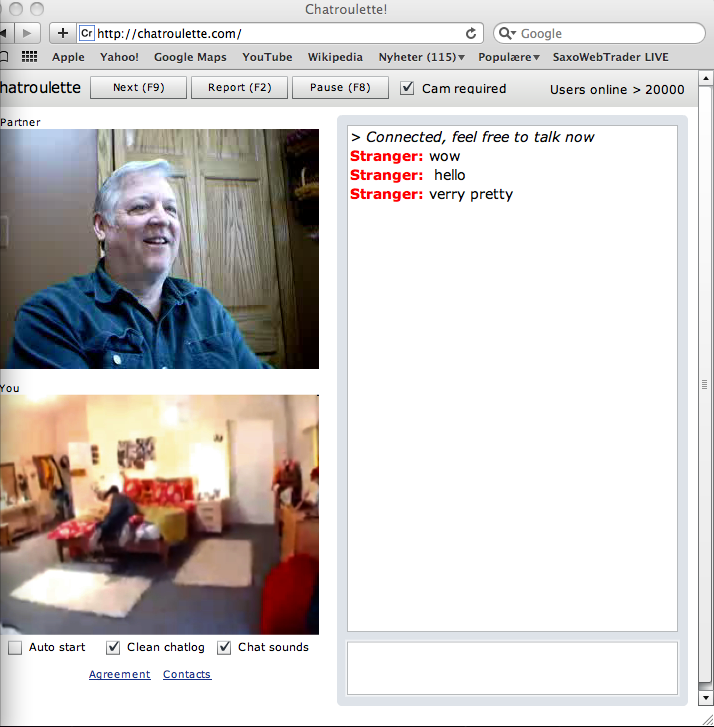This screenshot has height=727, width=714.
Task: Open the SaxoWebTrader LIVE bookmark
Action: (610, 57)
